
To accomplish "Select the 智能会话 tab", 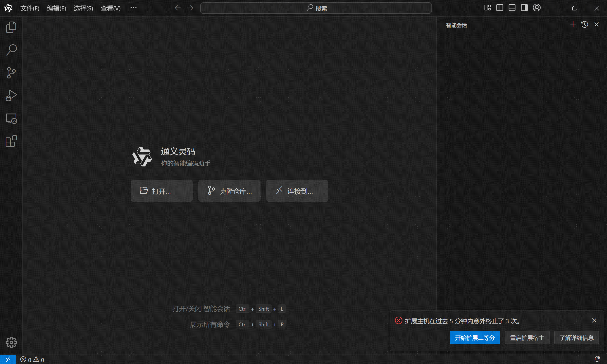I will tap(456, 25).
